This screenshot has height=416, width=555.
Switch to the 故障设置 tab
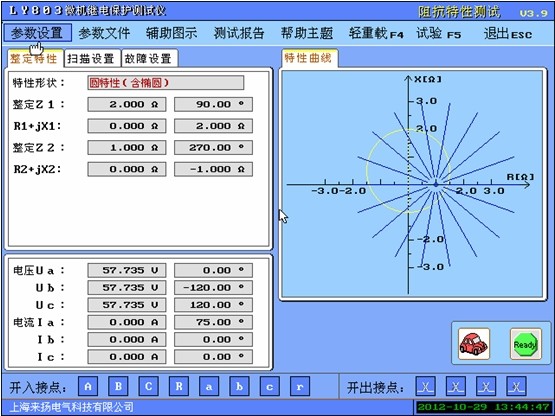(149, 59)
